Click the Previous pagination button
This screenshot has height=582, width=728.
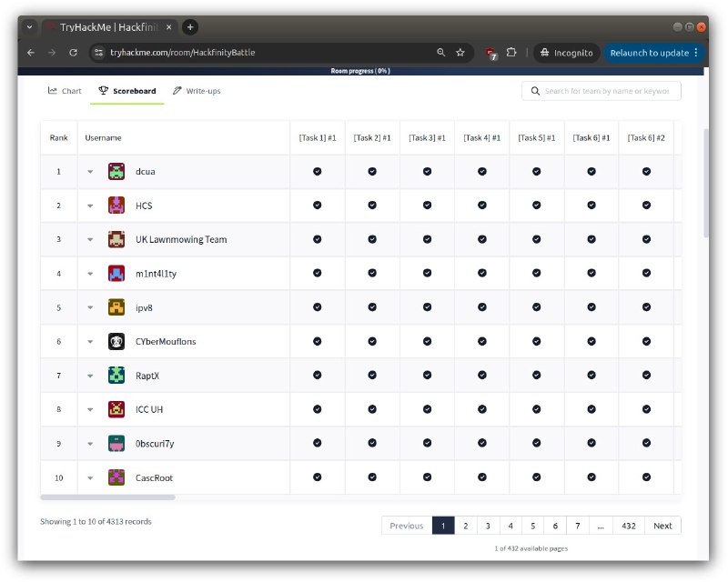407,526
